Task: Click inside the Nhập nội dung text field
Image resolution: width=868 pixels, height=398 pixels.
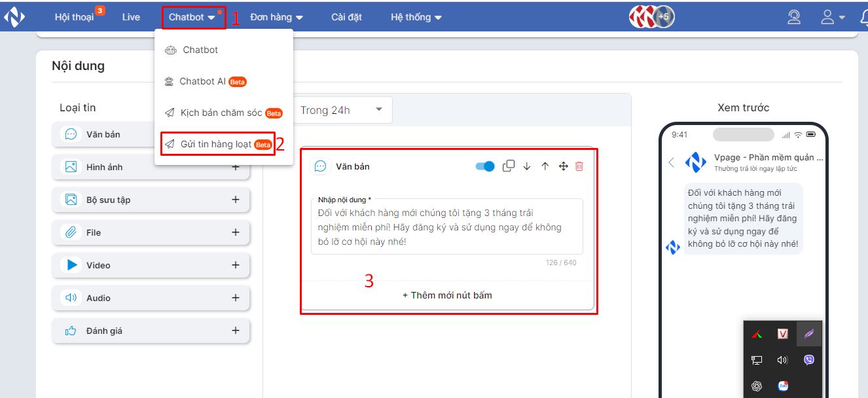Action: coord(447,226)
